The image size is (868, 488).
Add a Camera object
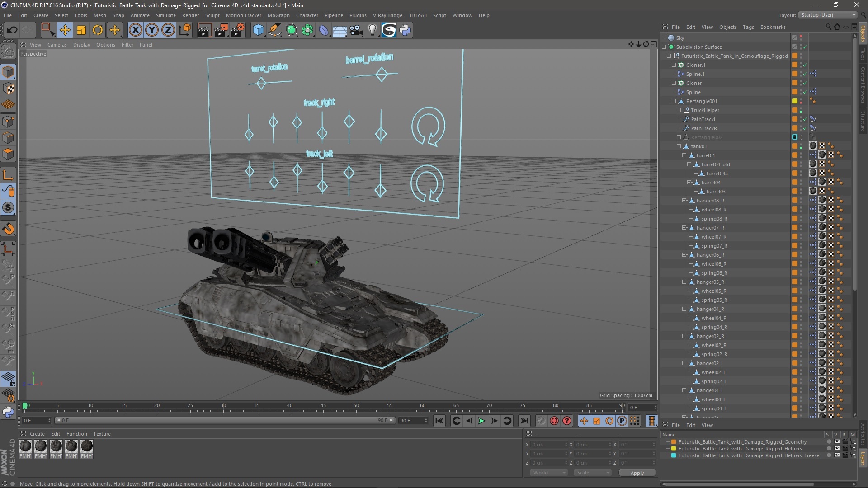point(356,30)
